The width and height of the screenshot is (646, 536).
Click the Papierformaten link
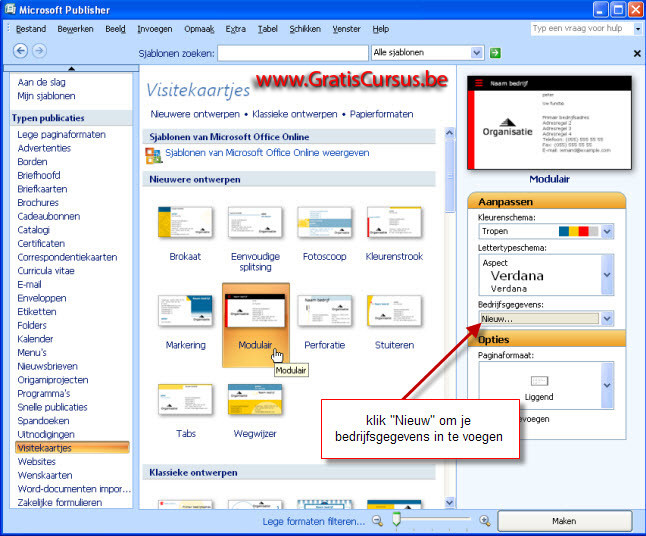click(382, 114)
